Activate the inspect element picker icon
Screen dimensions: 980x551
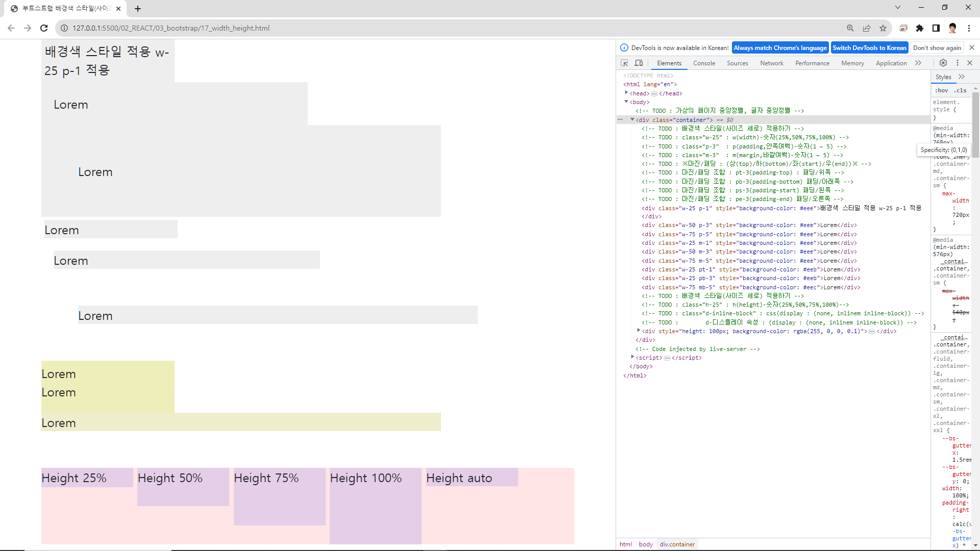(624, 63)
